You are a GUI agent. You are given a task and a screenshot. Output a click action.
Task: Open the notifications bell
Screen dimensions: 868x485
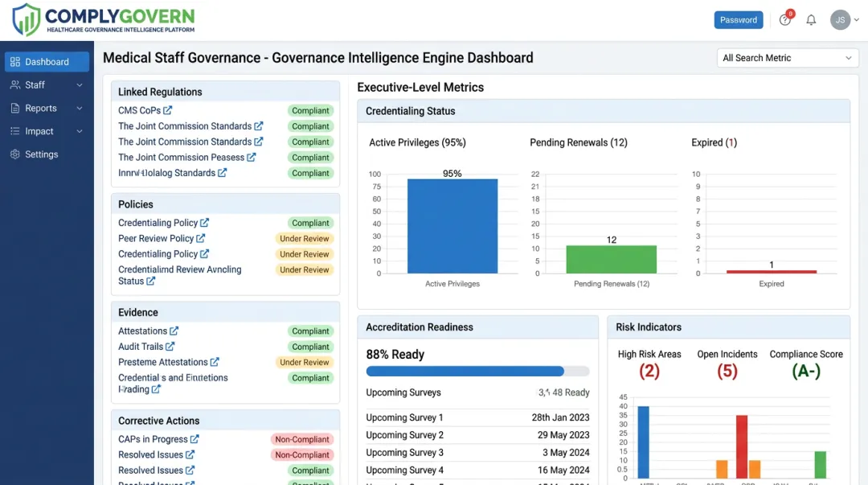click(811, 20)
